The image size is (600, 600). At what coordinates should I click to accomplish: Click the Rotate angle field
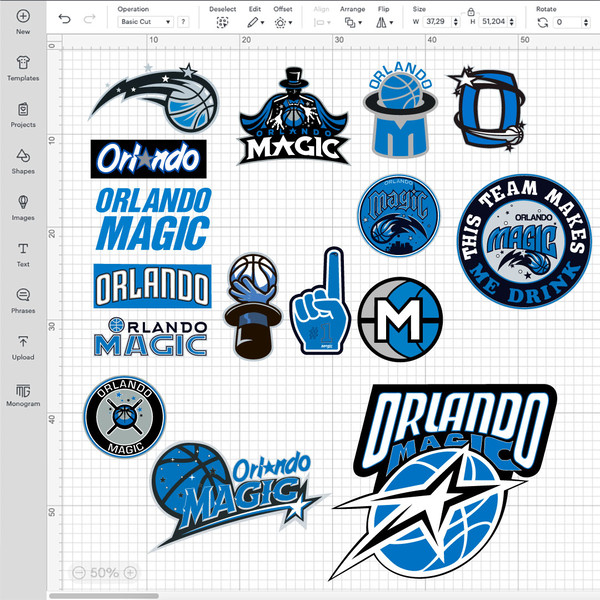click(568, 22)
